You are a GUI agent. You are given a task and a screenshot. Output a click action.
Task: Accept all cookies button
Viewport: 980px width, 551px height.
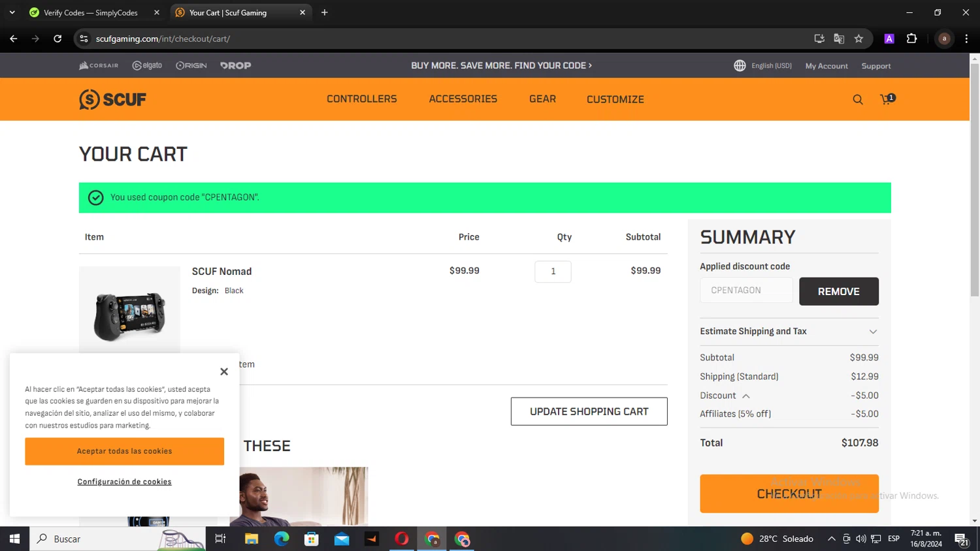124,451
